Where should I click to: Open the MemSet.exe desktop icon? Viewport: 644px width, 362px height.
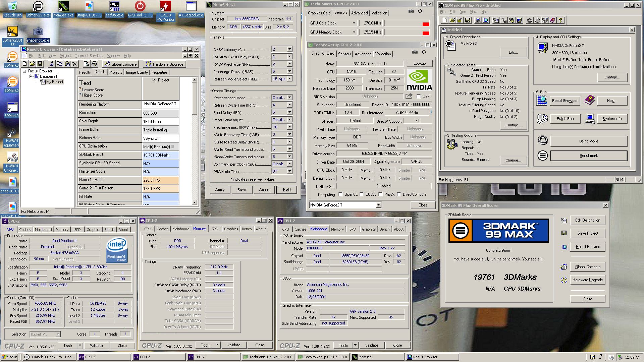coord(63,9)
